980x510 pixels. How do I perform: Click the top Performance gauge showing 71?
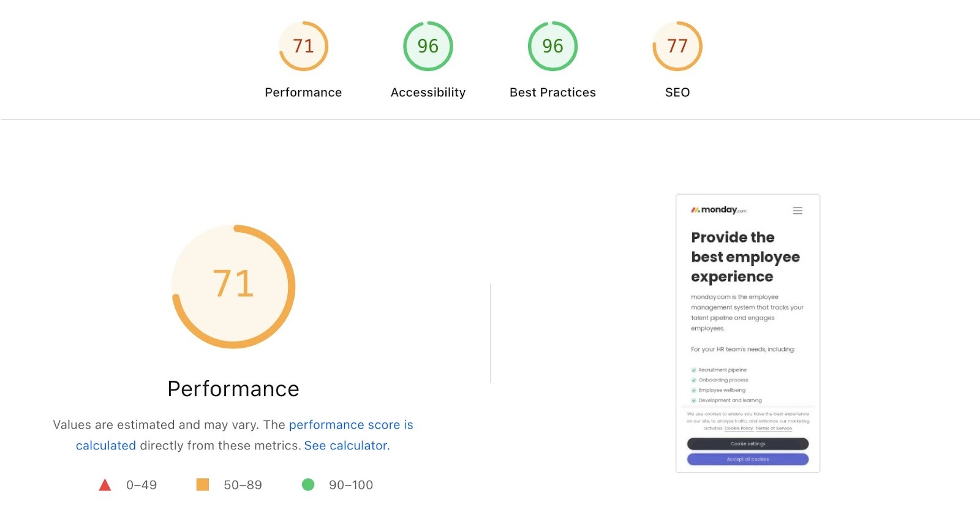(303, 45)
